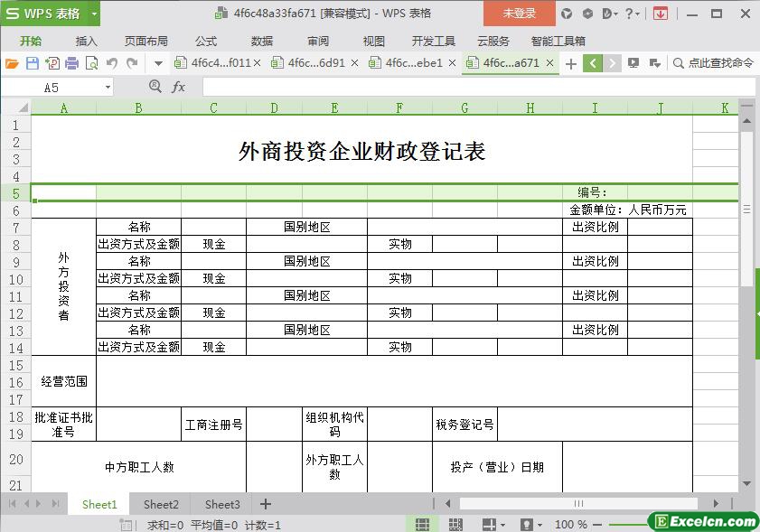Click the Save floppy disk icon
760x532 pixels.
point(32,63)
